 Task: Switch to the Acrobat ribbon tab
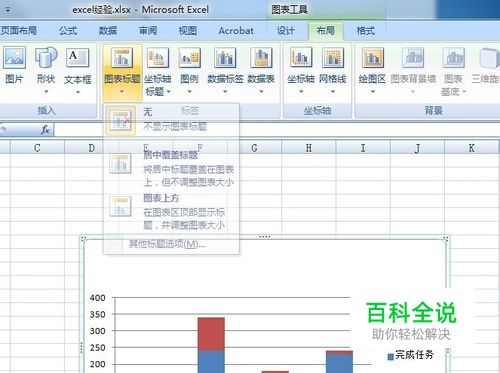click(x=236, y=31)
